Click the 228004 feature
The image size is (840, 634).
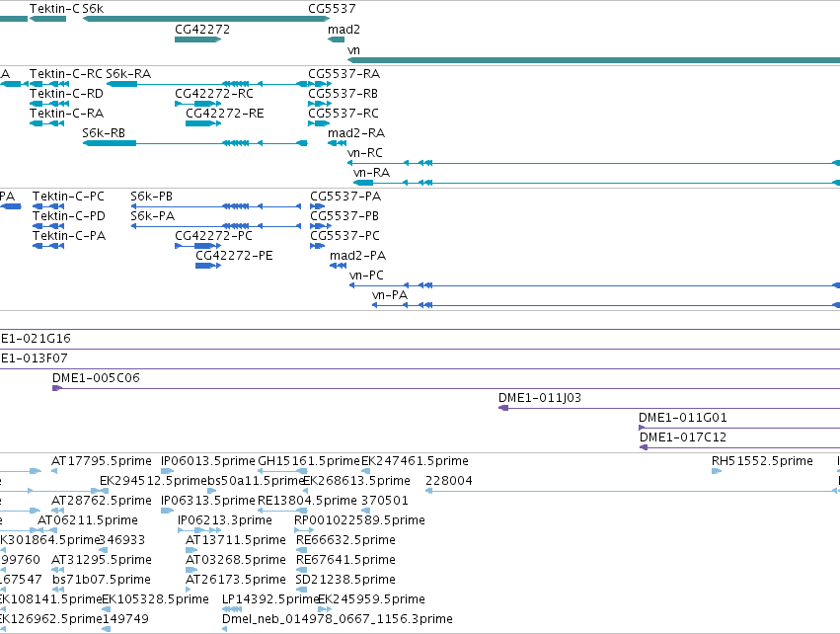[631, 492]
